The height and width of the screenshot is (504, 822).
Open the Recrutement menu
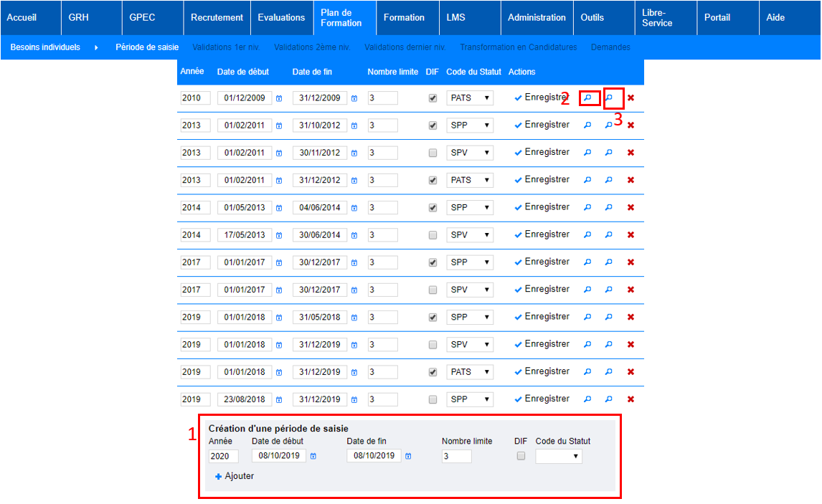click(x=217, y=17)
